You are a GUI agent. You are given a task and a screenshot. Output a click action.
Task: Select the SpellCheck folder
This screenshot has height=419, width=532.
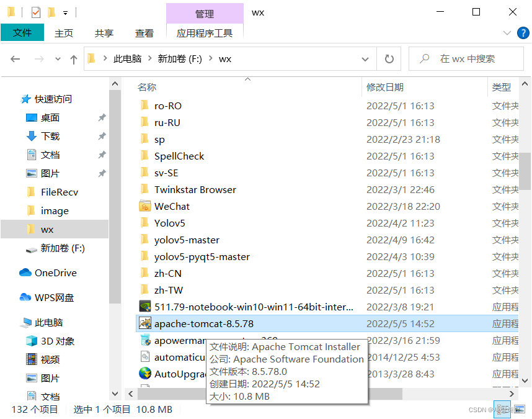click(x=179, y=156)
